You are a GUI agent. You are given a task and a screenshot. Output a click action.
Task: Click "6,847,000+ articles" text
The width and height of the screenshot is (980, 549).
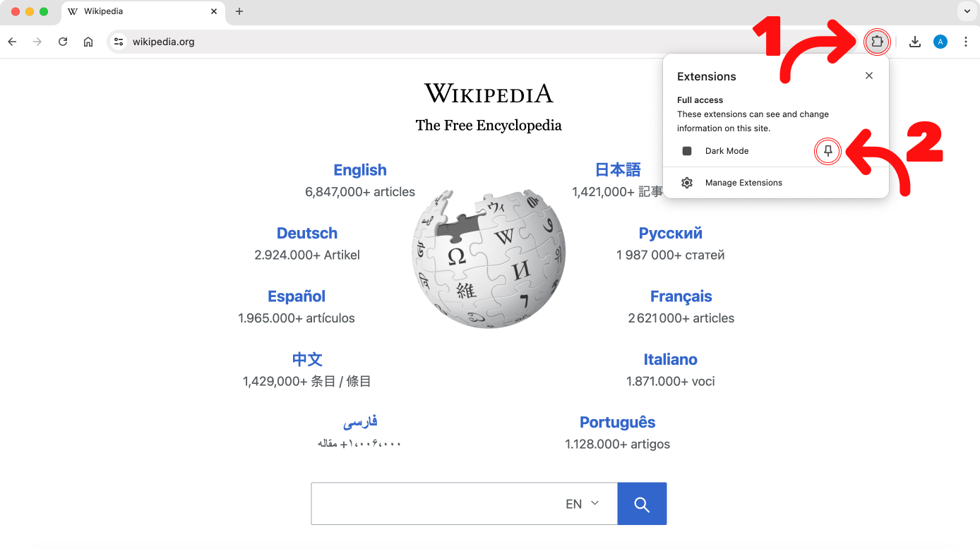[x=360, y=192]
